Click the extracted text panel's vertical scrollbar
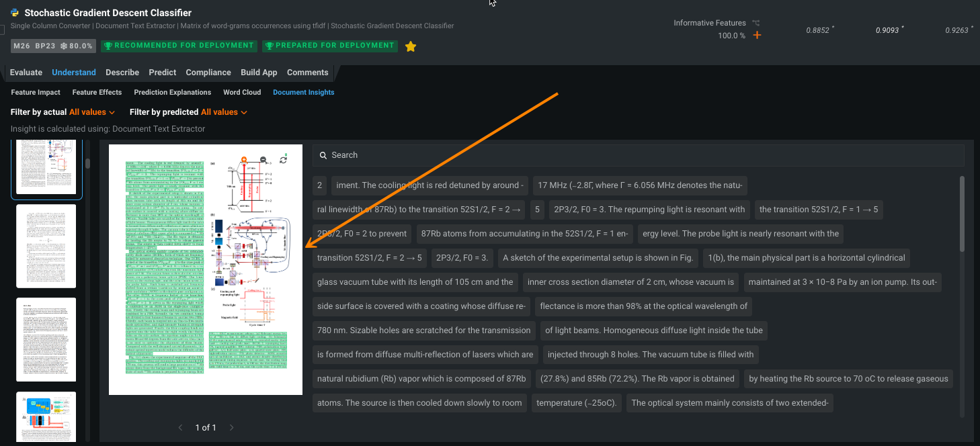The width and height of the screenshot is (980, 446). [x=962, y=215]
